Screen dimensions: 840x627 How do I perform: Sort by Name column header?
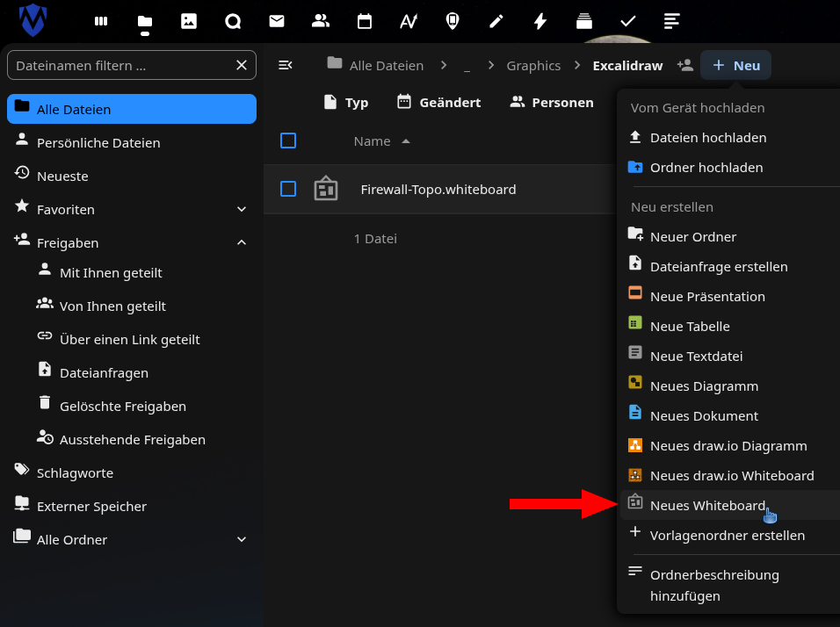click(x=381, y=141)
